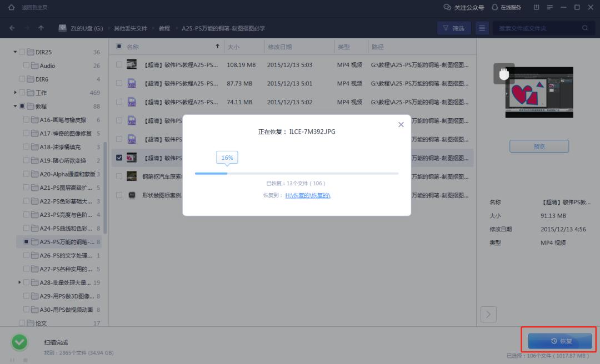Image resolution: width=600 pixels, height=364 pixels.
Task: Check the 87.73 MB video file checkbox
Action: tap(119, 83)
